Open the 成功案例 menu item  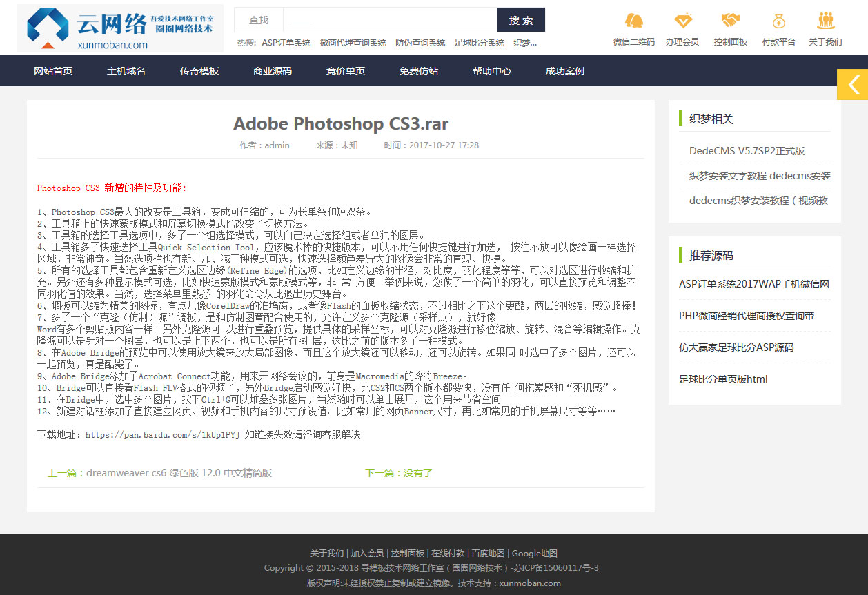pyautogui.click(x=565, y=71)
